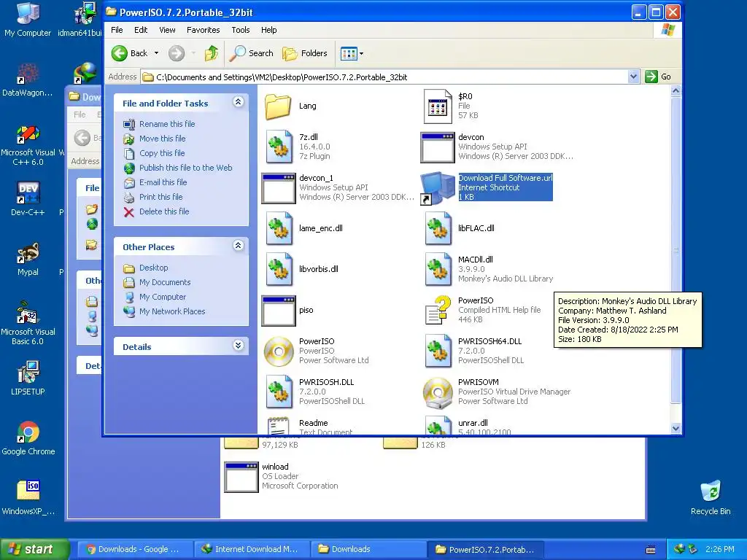The width and height of the screenshot is (747, 560).
Task: Click the scrollbar up arrow
Action: click(676, 91)
